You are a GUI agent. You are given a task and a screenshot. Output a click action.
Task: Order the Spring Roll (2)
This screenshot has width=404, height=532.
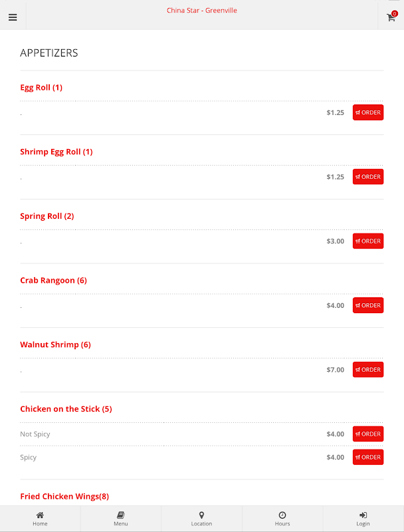(368, 241)
